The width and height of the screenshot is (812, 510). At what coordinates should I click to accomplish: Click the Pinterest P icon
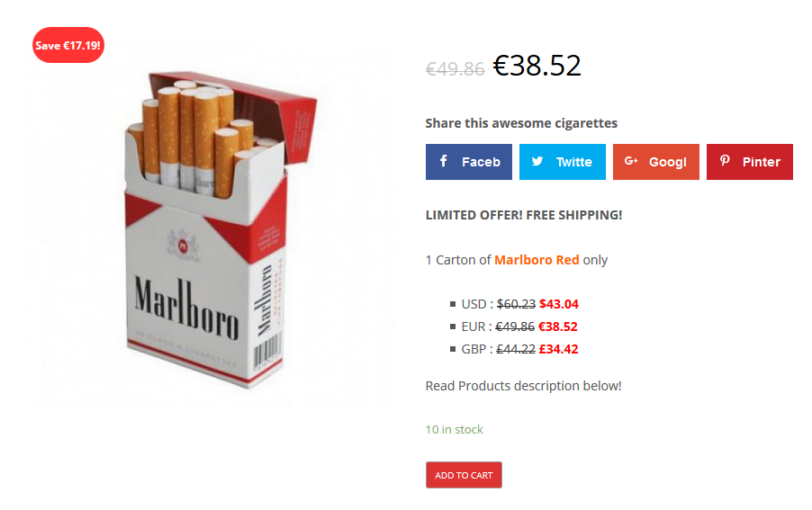click(x=725, y=161)
